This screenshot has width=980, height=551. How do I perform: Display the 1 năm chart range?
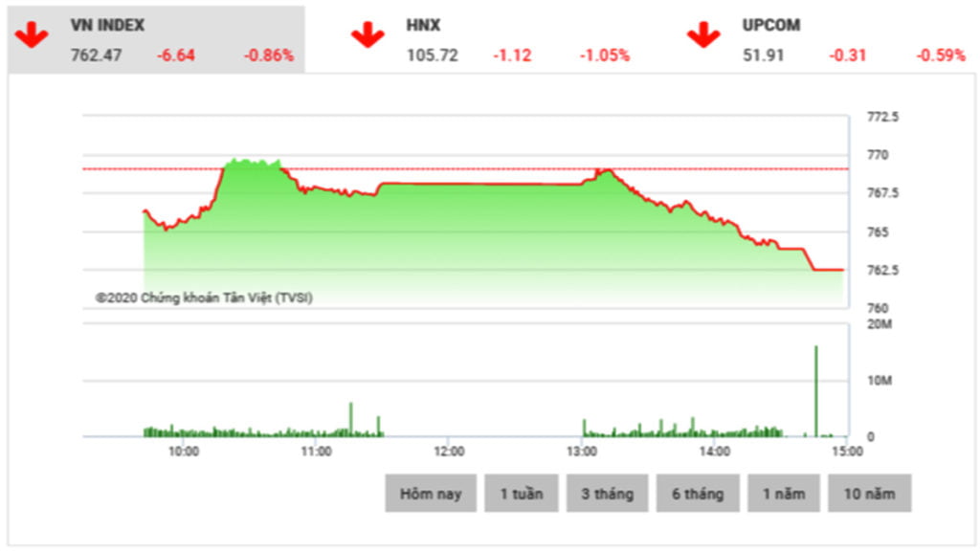pyautogui.click(x=785, y=494)
